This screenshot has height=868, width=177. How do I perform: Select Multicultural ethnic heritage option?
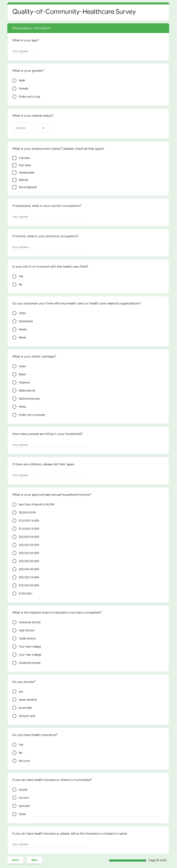click(x=15, y=391)
